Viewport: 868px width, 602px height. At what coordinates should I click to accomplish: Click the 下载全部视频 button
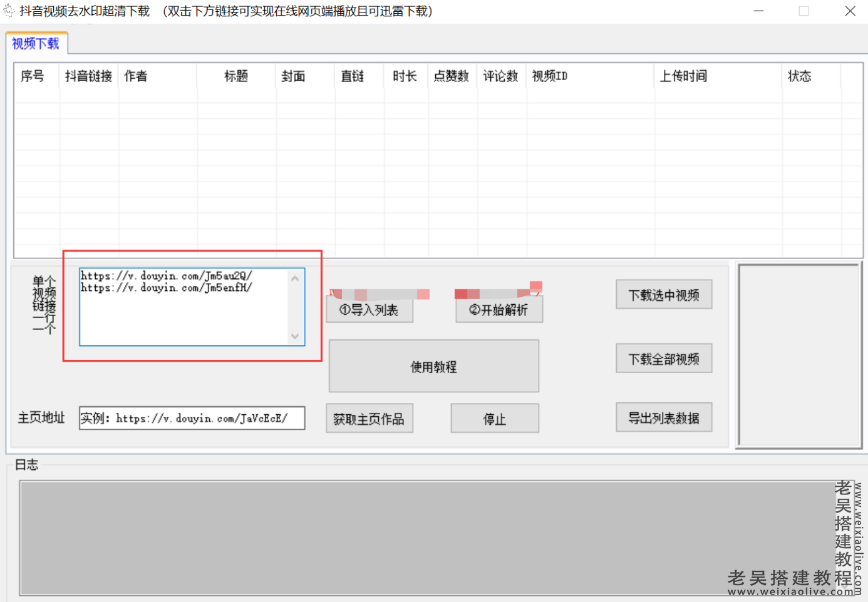(x=664, y=359)
